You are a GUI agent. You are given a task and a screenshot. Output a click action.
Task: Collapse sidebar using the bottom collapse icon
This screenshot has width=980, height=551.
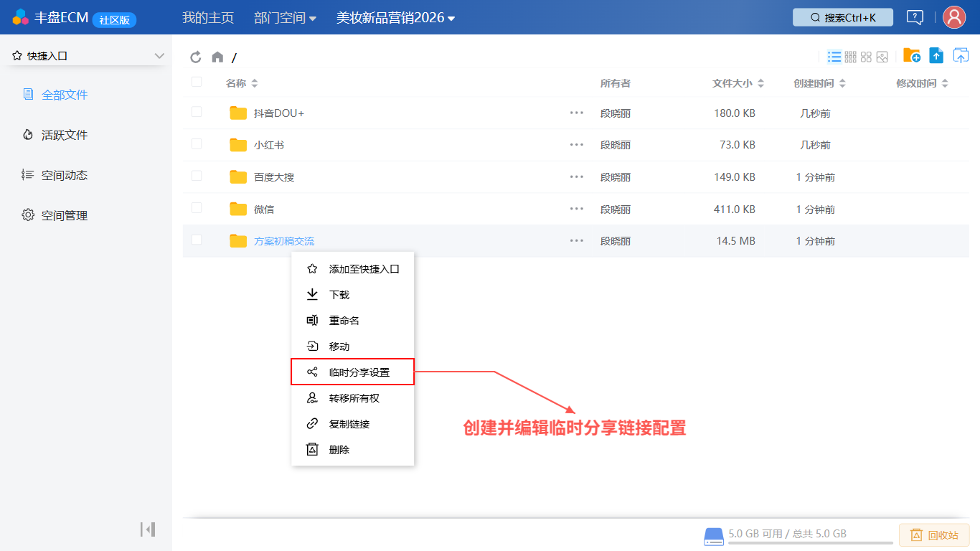pyautogui.click(x=148, y=529)
